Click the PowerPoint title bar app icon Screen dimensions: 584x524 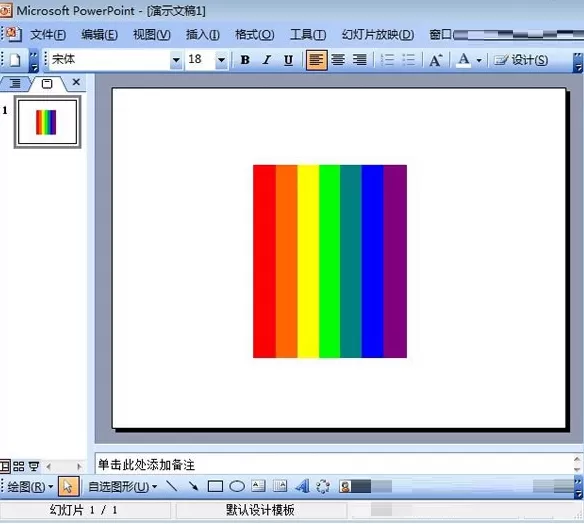(x=5, y=10)
